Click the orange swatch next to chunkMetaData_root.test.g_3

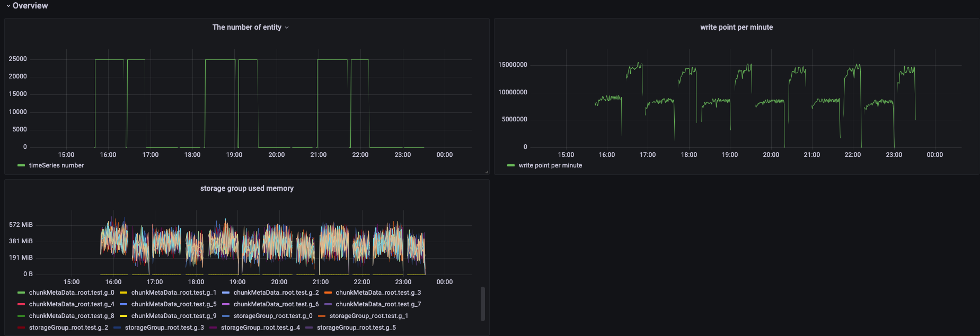point(328,293)
